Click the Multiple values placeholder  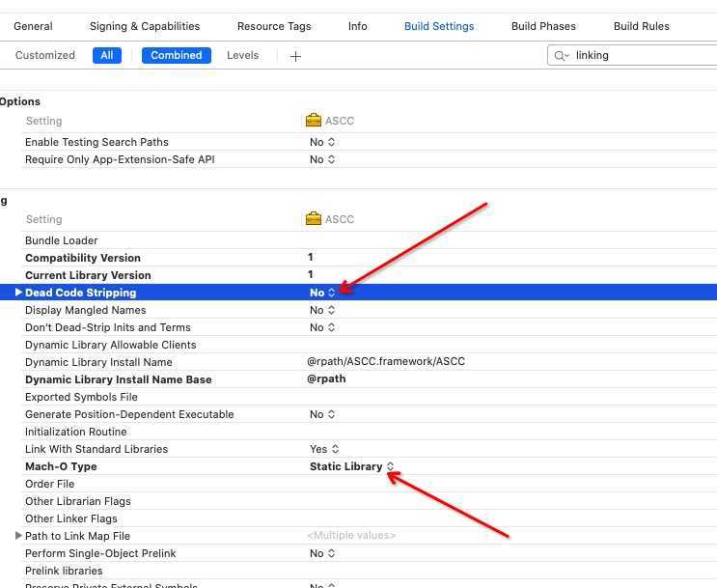[x=351, y=535]
